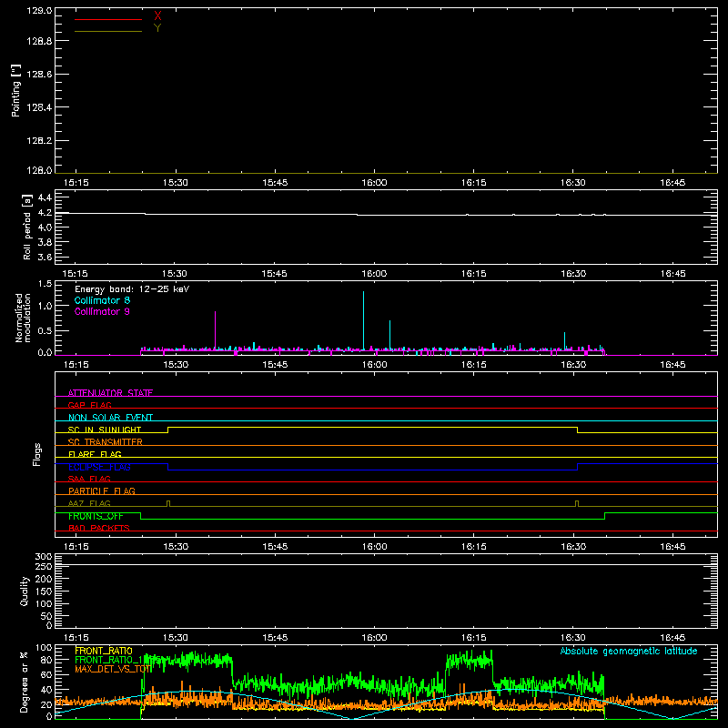Click the yellow FRONT_RATIO legend
Image resolution: width=728 pixels, height=728 pixels.
(x=104, y=651)
